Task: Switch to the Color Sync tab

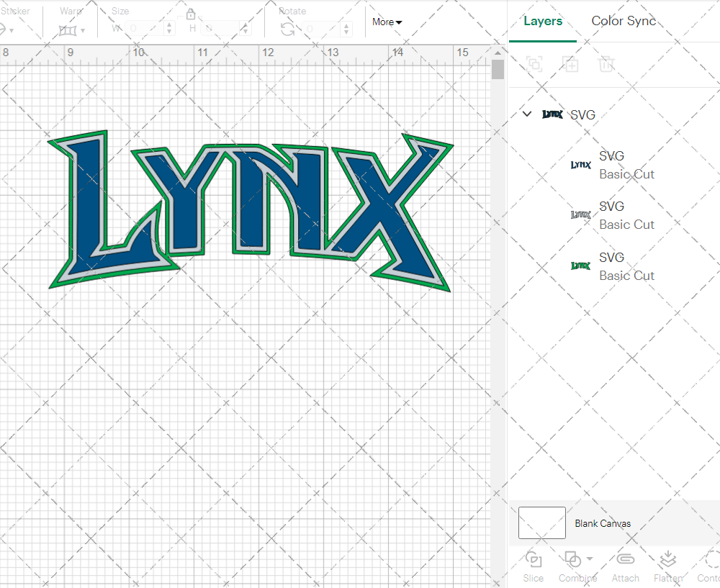Action: pos(624,21)
